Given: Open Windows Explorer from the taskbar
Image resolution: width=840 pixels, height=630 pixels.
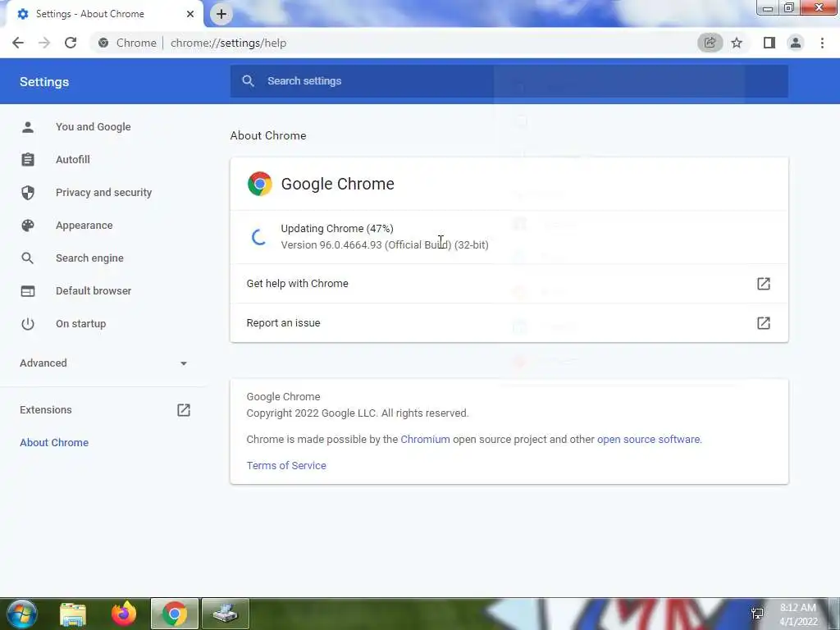Looking at the screenshot, I should pyautogui.click(x=73, y=614).
